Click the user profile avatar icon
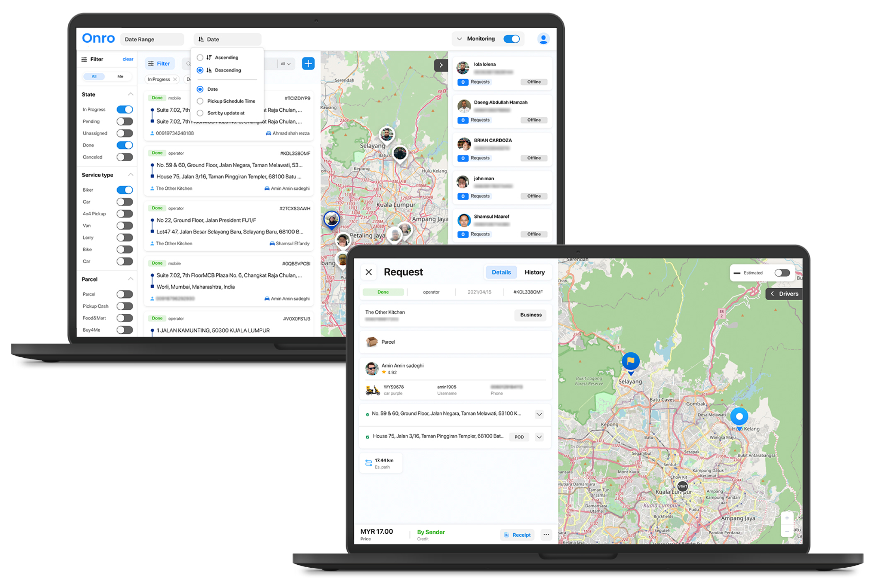Viewport: 876px width, 588px height. pyautogui.click(x=543, y=39)
